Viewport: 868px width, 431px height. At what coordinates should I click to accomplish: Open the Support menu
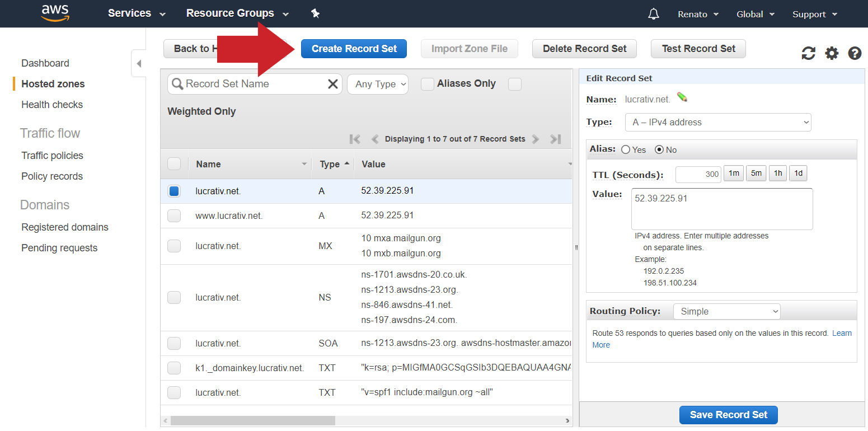click(x=815, y=14)
